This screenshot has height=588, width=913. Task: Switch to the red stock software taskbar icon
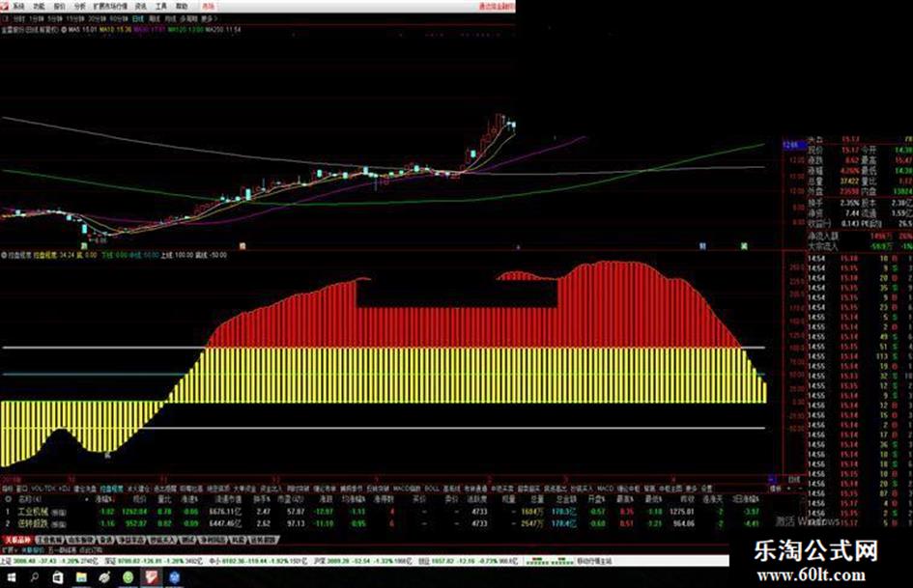pos(152,577)
